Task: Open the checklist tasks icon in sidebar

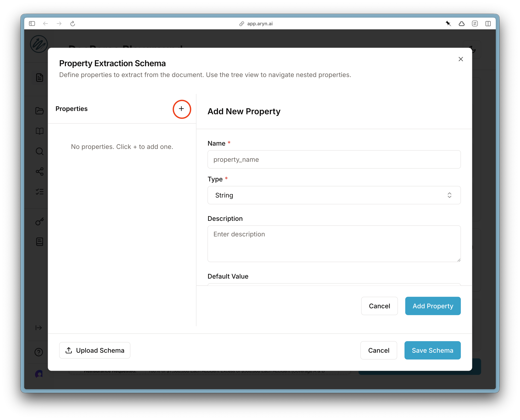Action: [x=39, y=191]
